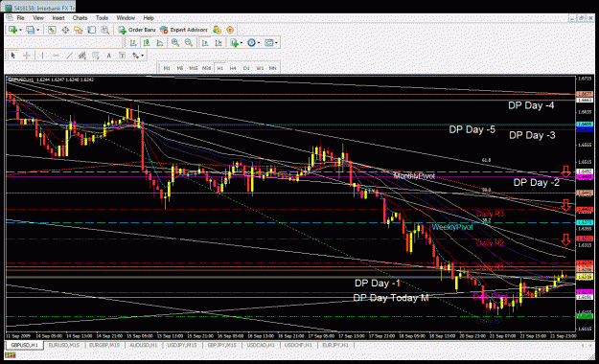Click the Periods clock icon
599x364 pixels.
pyautogui.click(x=251, y=43)
